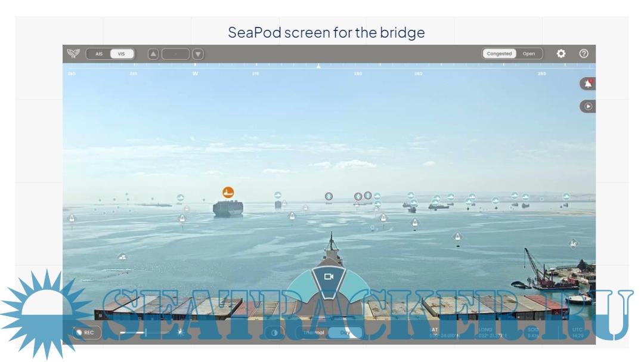
Task: Switch to the Day camera tab
Action: pos(345,332)
